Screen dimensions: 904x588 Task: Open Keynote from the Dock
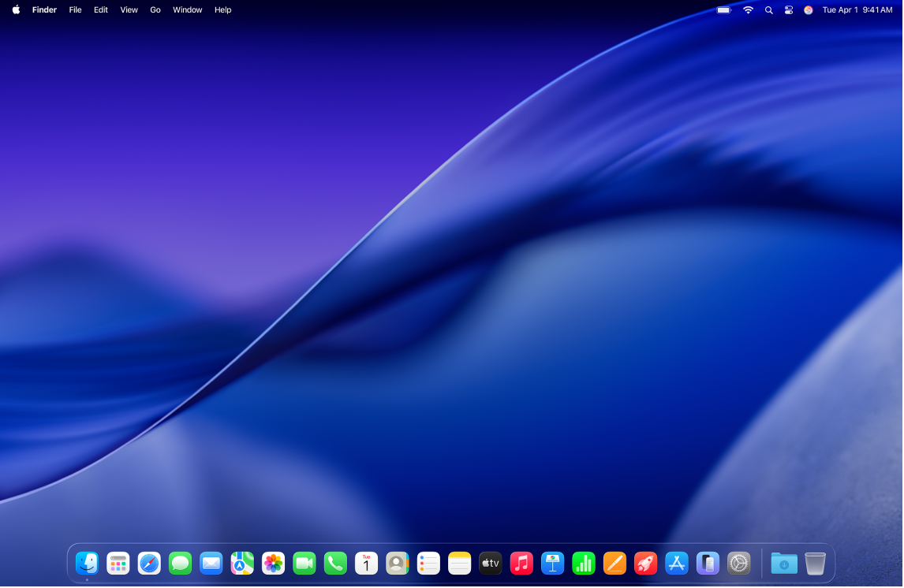(x=552, y=563)
